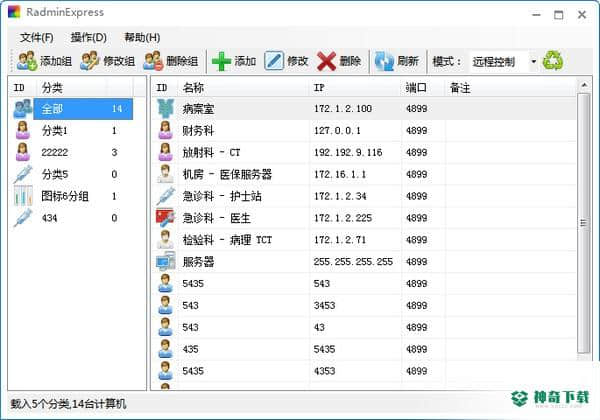
Task: Click the red icon of 急诊科 - 医生
Action: (165, 218)
